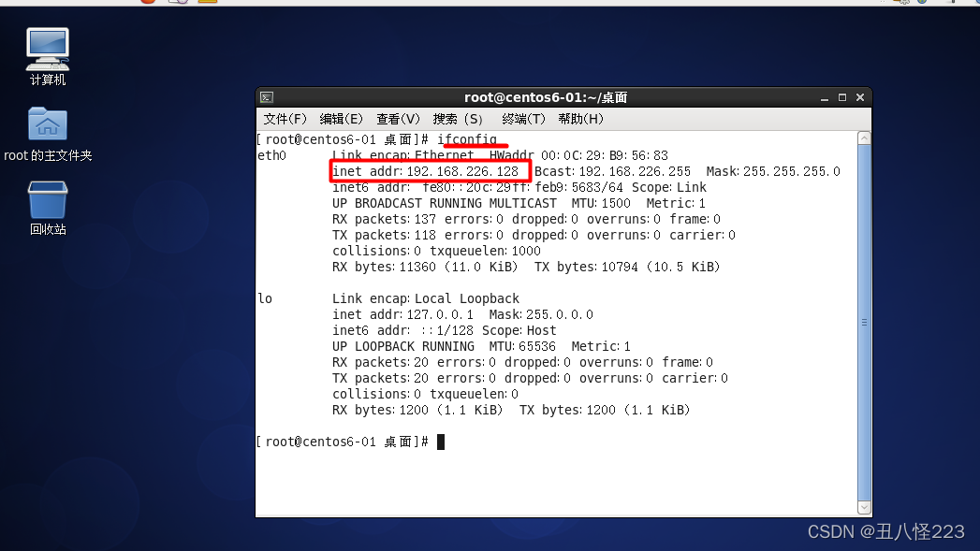
Task: Click the inet6 addr ::1/128 line
Action: click(444, 330)
